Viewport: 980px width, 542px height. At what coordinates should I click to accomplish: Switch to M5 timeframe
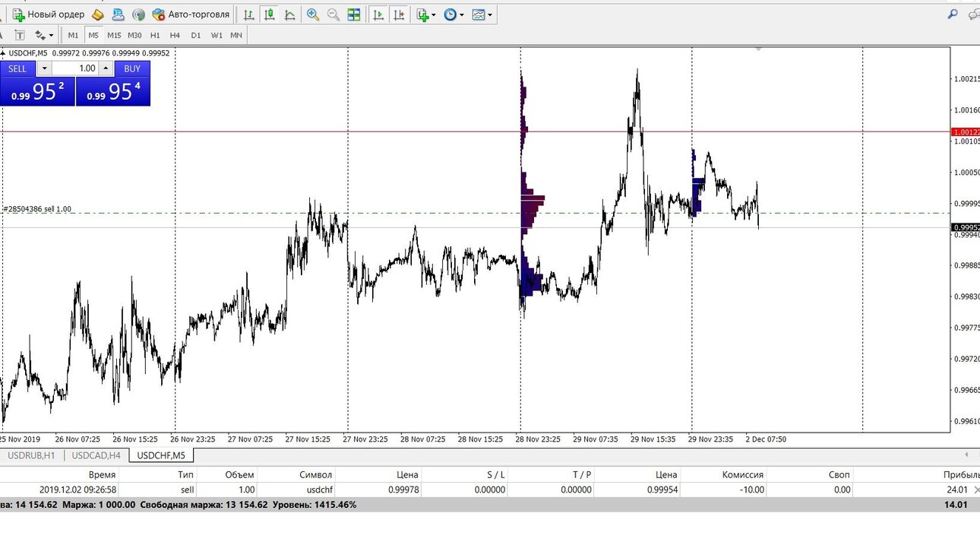93,35
